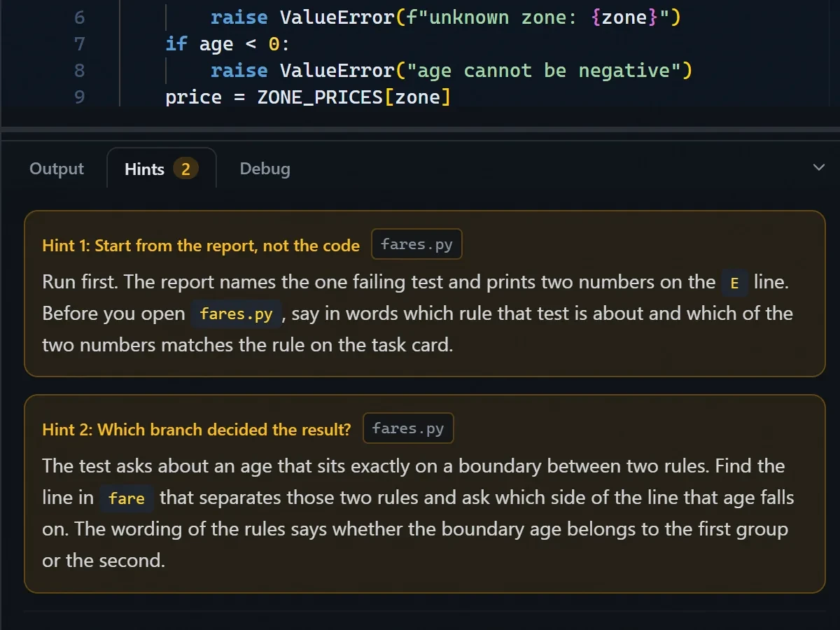Open the fares.py chip beside Hint 2

408,428
